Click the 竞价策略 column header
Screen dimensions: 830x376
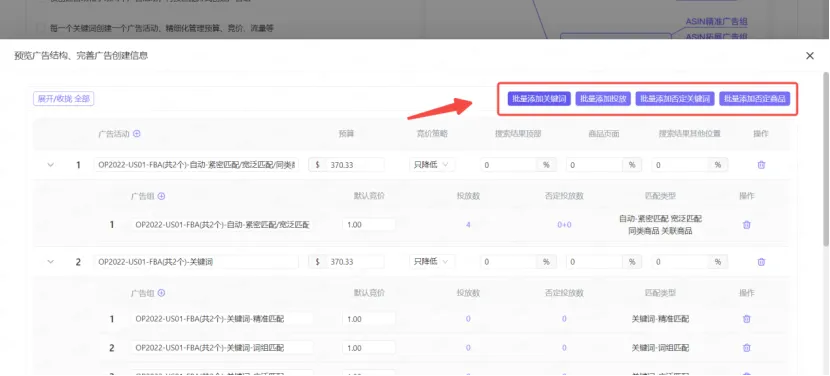[x=432, y=134]
